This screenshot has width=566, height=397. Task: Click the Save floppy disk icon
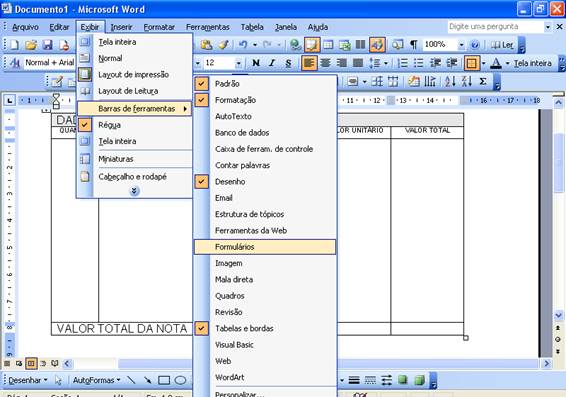point(48,45)
